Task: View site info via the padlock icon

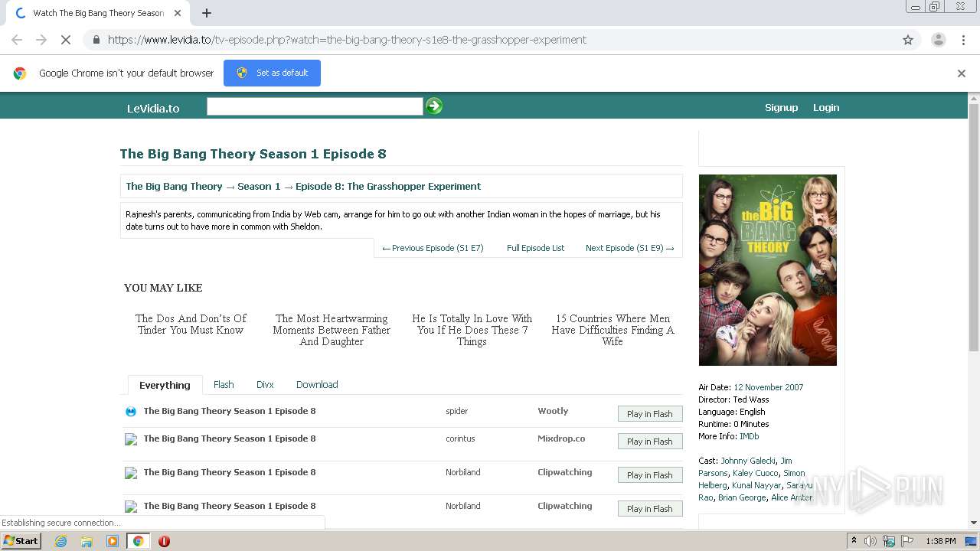Action: click(96, 40)
